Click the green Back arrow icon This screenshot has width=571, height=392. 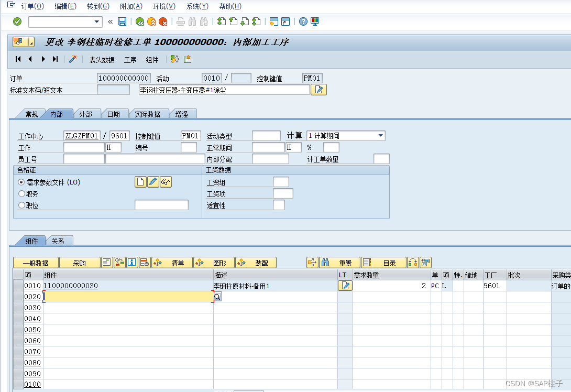[140, 22]
